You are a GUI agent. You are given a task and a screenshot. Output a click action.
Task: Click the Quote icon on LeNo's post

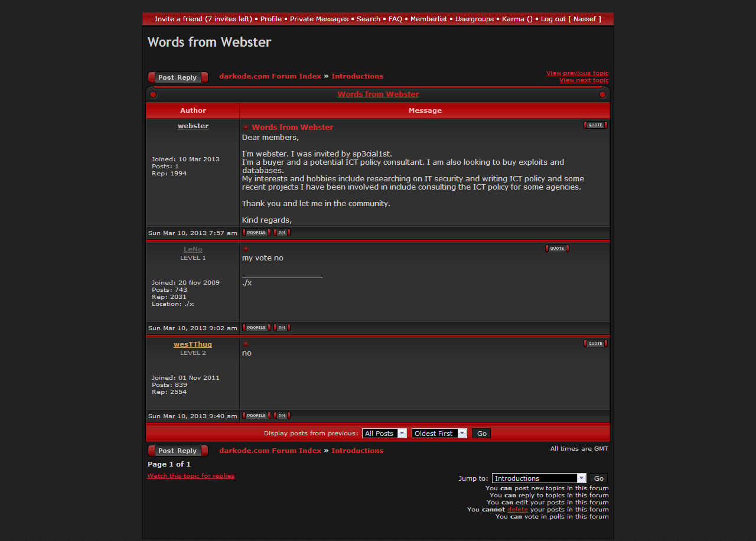tap(556, 248)
